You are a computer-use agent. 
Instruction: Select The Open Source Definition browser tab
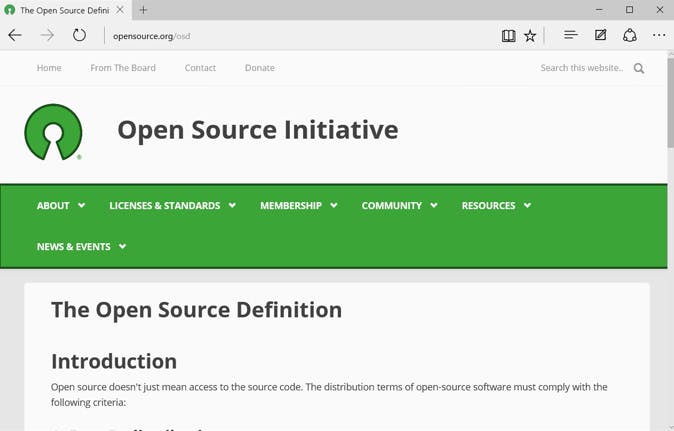64,10
